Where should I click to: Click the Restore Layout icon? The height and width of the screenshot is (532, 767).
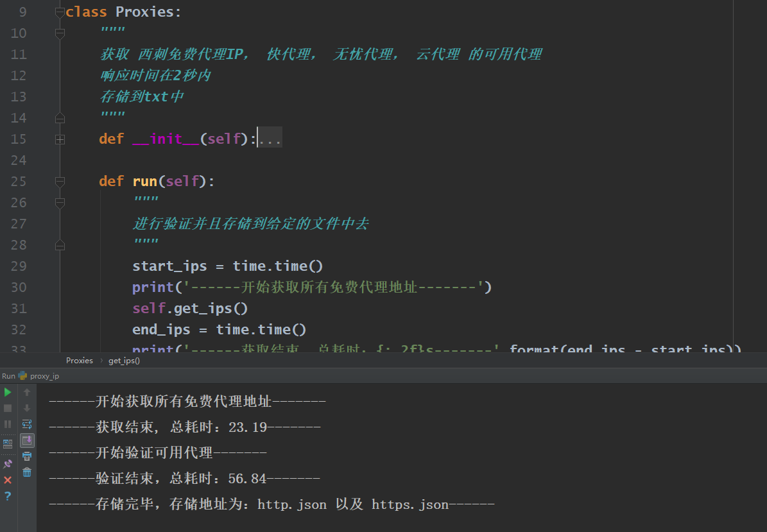(8, 443)
